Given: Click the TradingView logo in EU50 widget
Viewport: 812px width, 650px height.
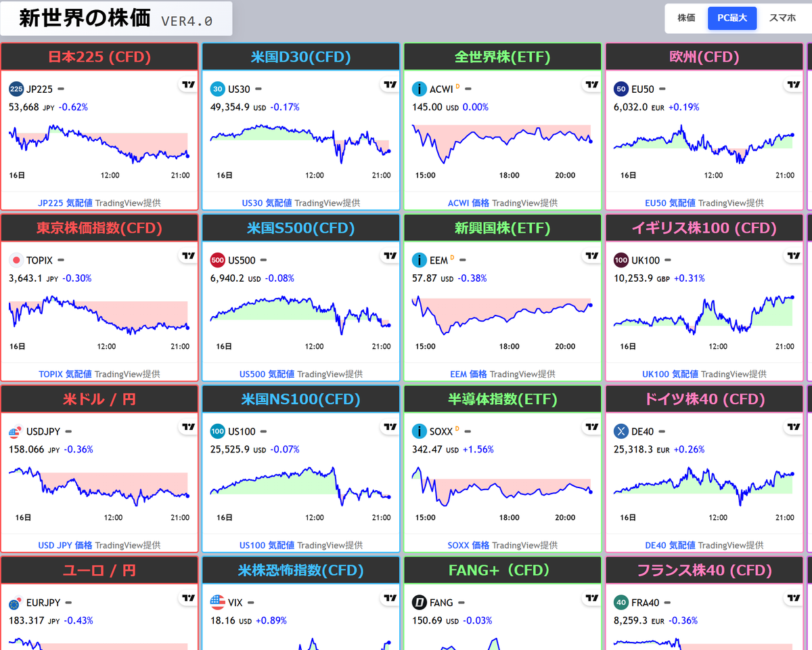Looking at the screenshot, I should 793,85.
